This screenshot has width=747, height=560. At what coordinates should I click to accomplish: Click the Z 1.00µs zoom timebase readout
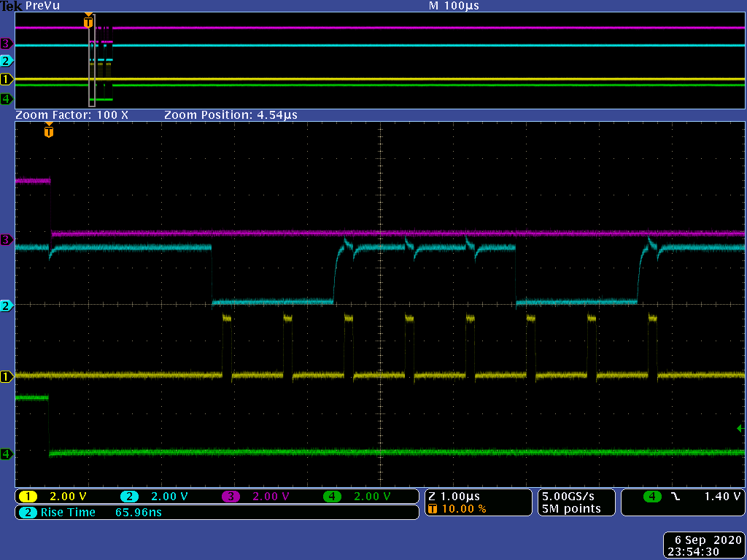coord(454,497)
